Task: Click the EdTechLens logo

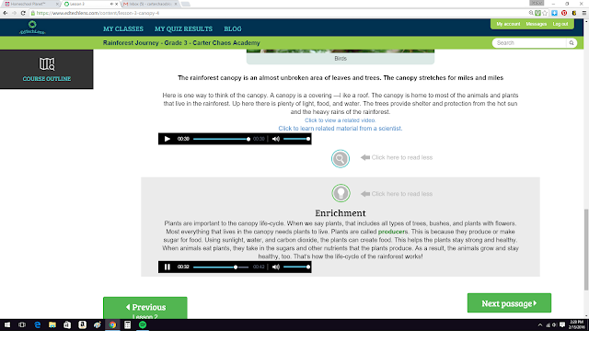Action: 32,28
